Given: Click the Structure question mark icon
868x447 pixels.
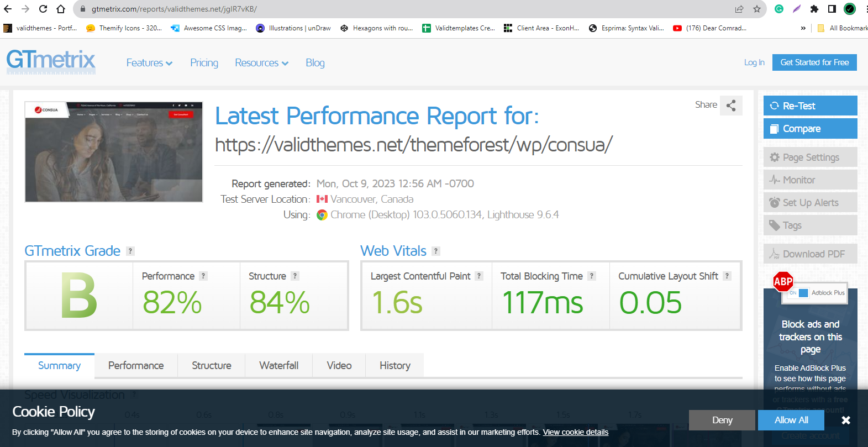Looking at the screenshot, I should pyautogui.click(x=295, y=276).
